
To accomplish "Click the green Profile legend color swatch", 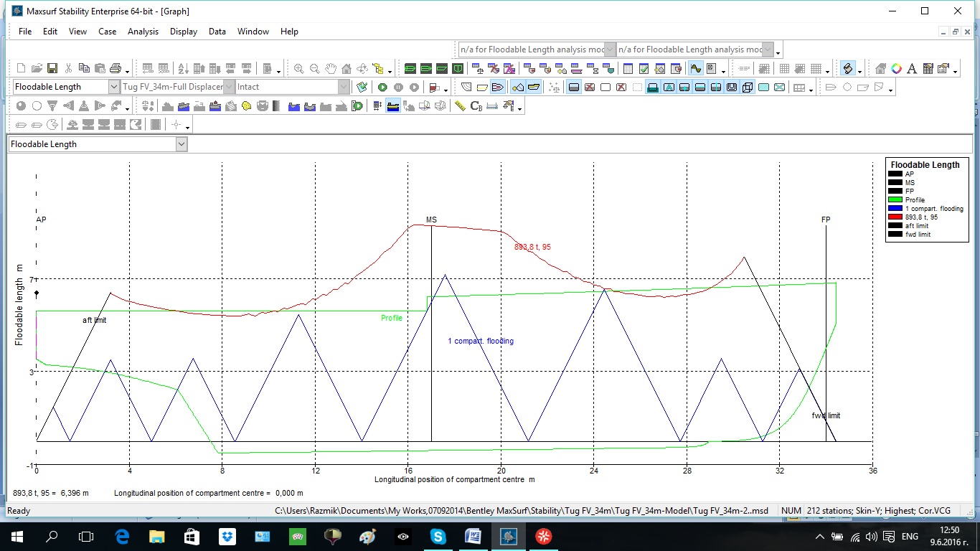I will point(895,200).
